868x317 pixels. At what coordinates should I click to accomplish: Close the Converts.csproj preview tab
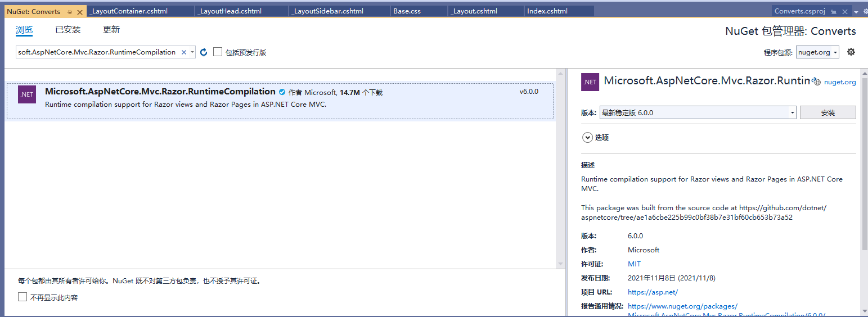click(845, 12)
